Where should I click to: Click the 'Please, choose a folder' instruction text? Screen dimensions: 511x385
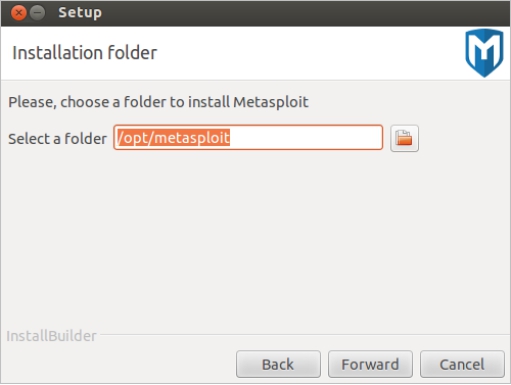tap(158, 102)
